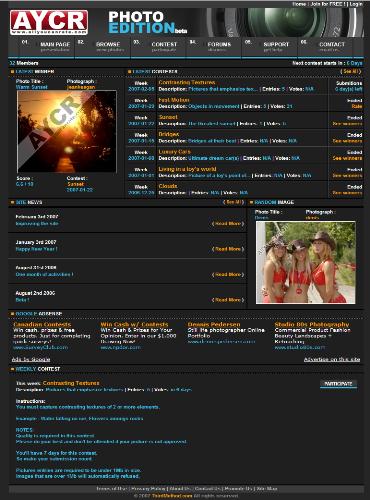Click the '6 Days' next contest countdown
Image resolution: width=370 pixels, height=500 pixels.
click(354, 63)
